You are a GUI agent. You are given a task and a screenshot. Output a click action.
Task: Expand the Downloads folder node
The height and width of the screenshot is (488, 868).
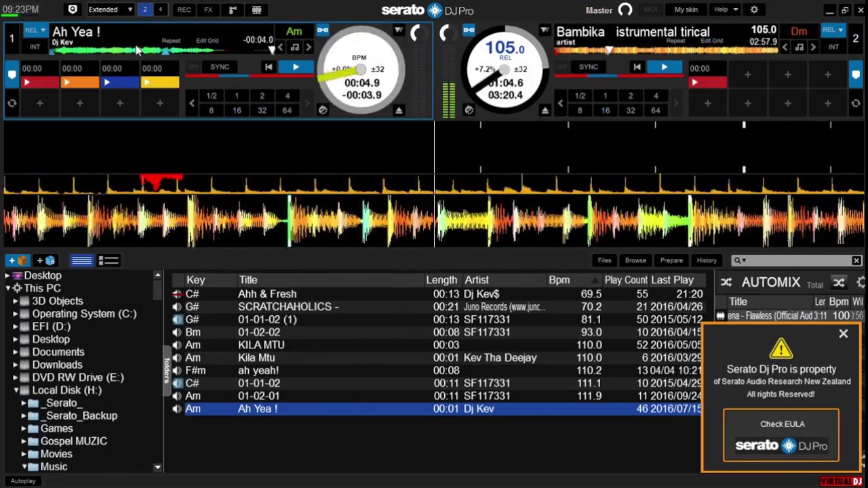pyautogui.click(x=16, y=365)
